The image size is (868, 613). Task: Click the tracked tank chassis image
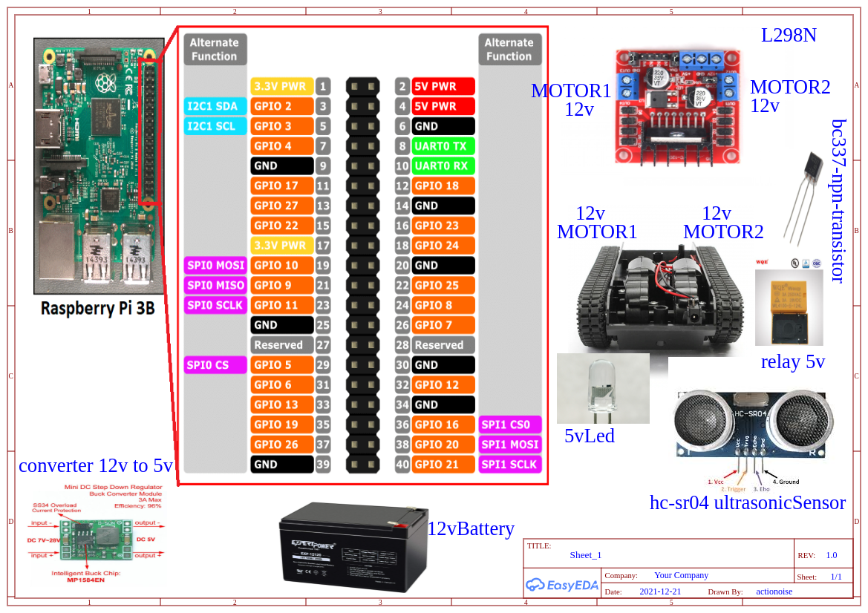[659, 298]
